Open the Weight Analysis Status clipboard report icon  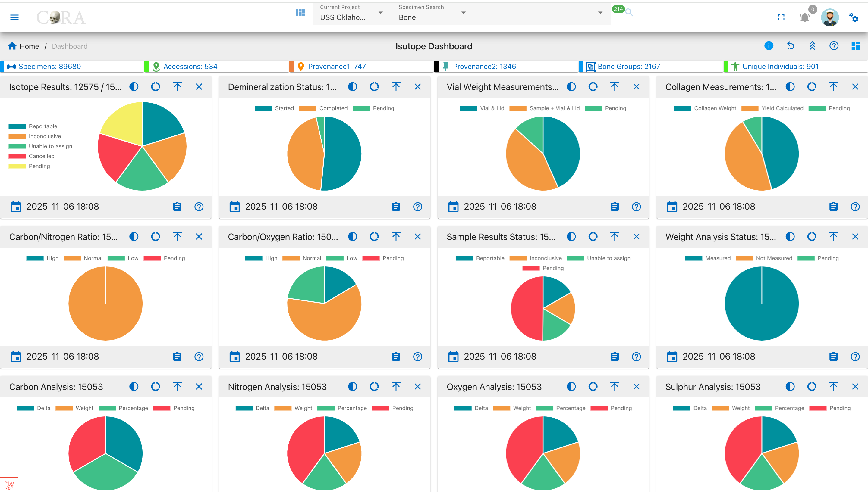pos(834,357)
